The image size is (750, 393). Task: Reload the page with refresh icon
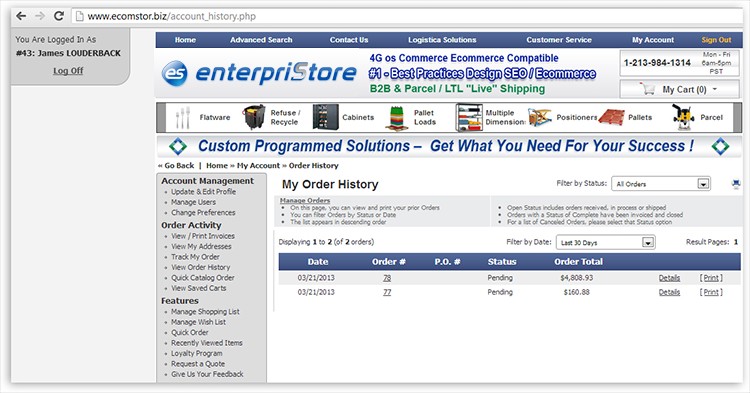point(59,16)
